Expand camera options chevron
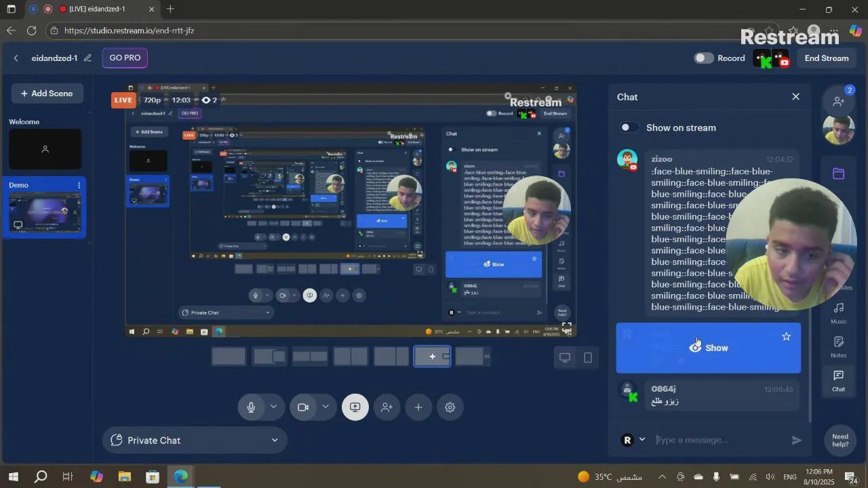Screen dimensions: 868x488 (325, 407)
